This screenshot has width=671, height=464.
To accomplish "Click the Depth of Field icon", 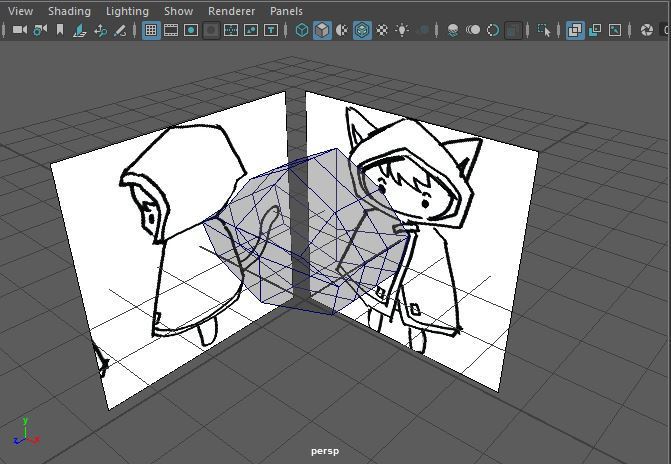I will pyautogui.click(x=513, y=30).
